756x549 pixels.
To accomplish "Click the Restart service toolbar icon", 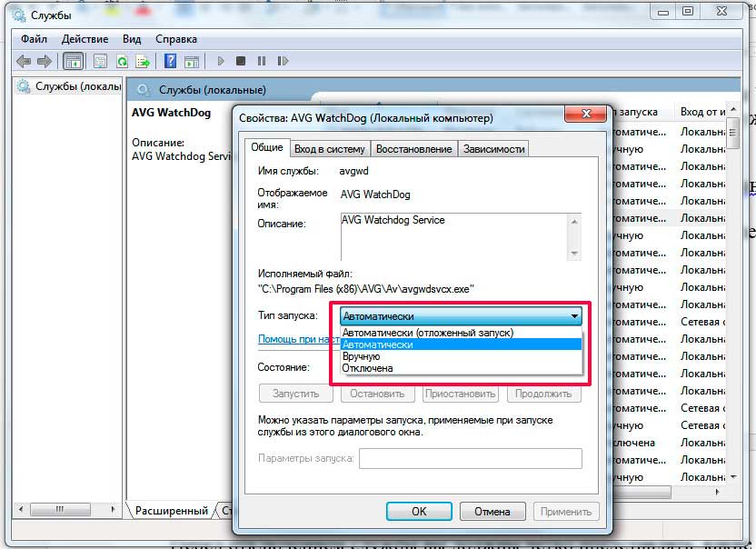I will click(x=283, y=62).
